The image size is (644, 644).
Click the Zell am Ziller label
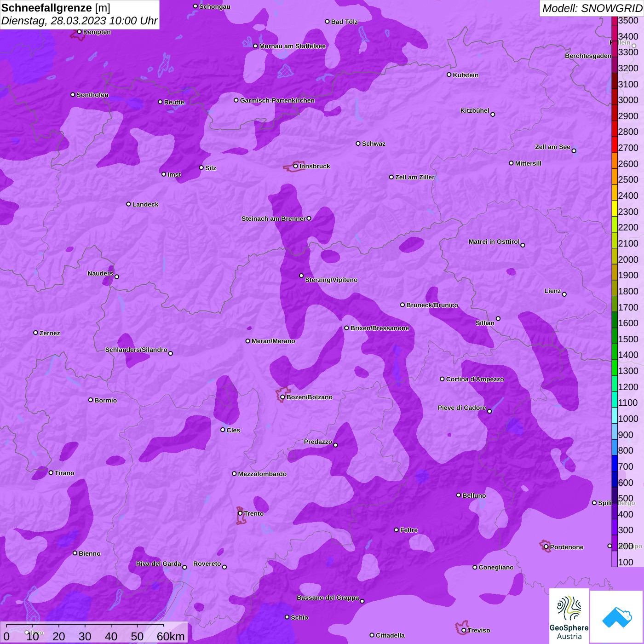[415, 177]
